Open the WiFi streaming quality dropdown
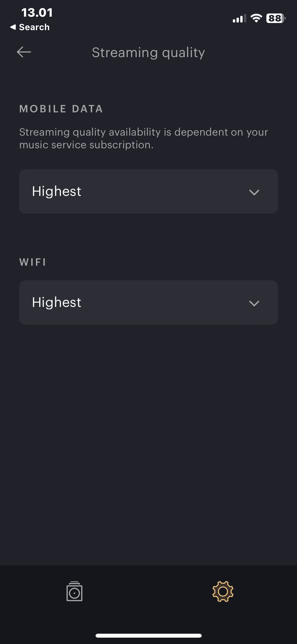This screenshot has width=297, height=644. (x=148, y=302)
